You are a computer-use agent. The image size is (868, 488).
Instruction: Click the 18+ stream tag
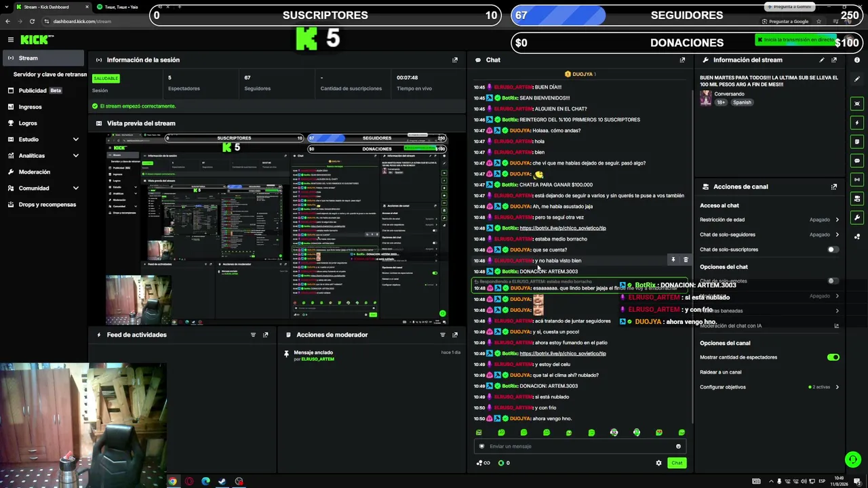click(722, 102)
